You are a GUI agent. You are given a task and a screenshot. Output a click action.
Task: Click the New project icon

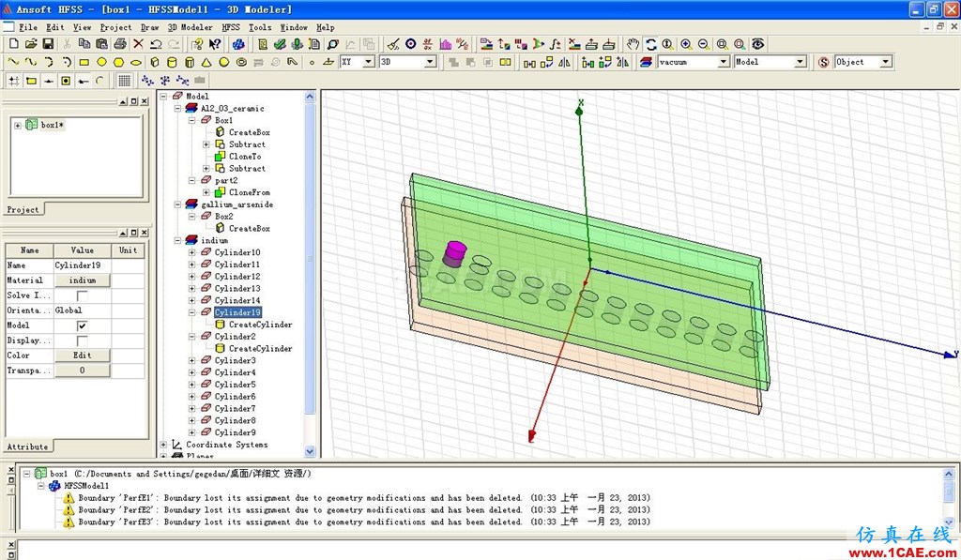point(13,44)
